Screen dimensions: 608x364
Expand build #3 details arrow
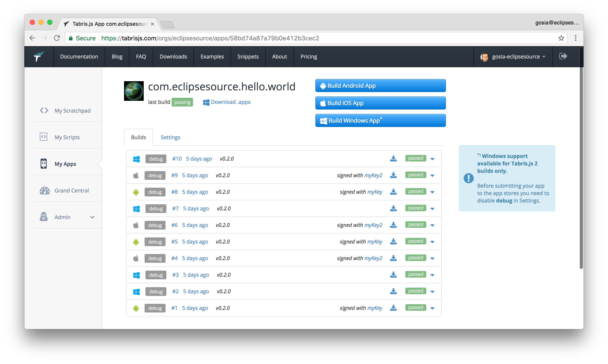pos(432,275)
